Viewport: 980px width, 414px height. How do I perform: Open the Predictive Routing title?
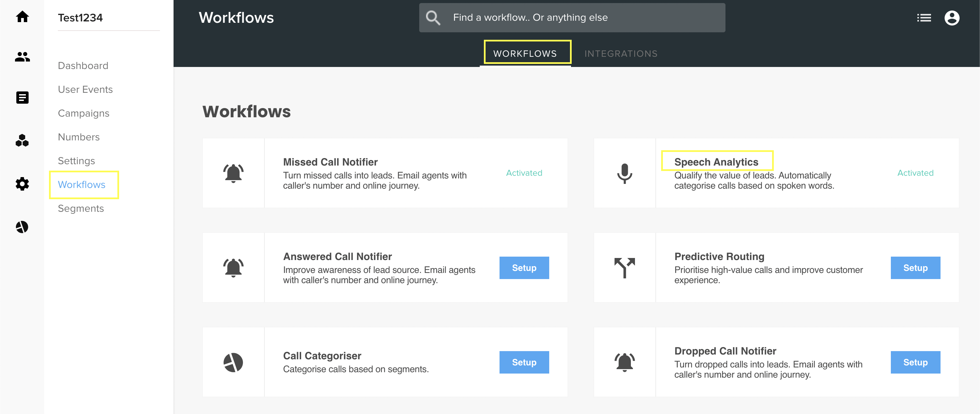coord(719,256)
